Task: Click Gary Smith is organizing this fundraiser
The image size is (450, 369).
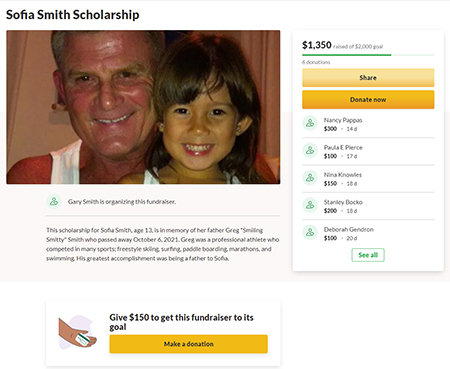Action: point(122,202)
